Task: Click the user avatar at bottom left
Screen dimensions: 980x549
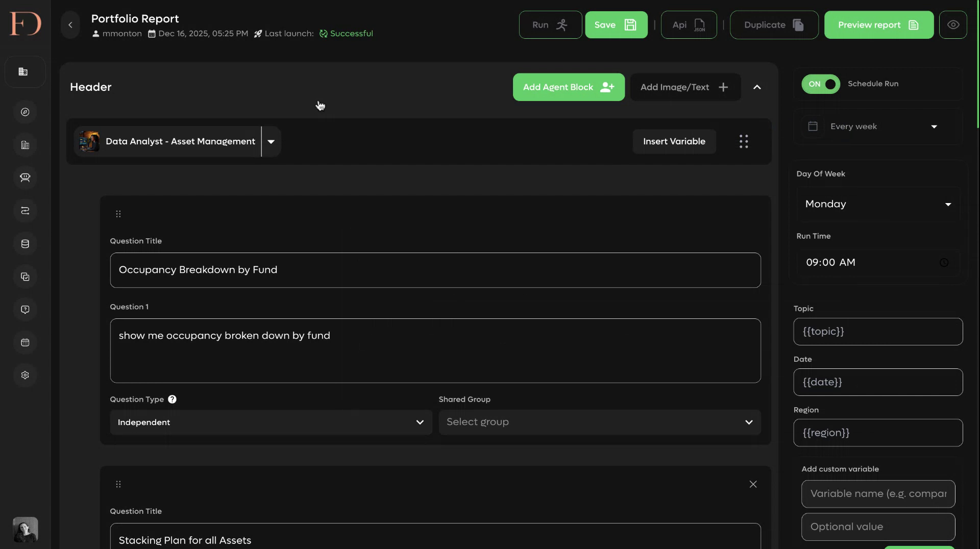Action: point(25,530)
